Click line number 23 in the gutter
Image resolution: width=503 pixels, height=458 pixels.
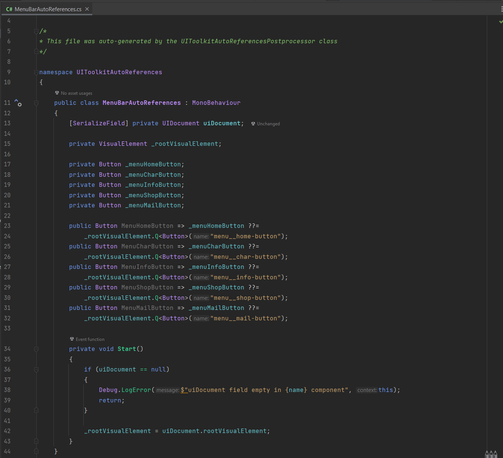tap(7, 226)
